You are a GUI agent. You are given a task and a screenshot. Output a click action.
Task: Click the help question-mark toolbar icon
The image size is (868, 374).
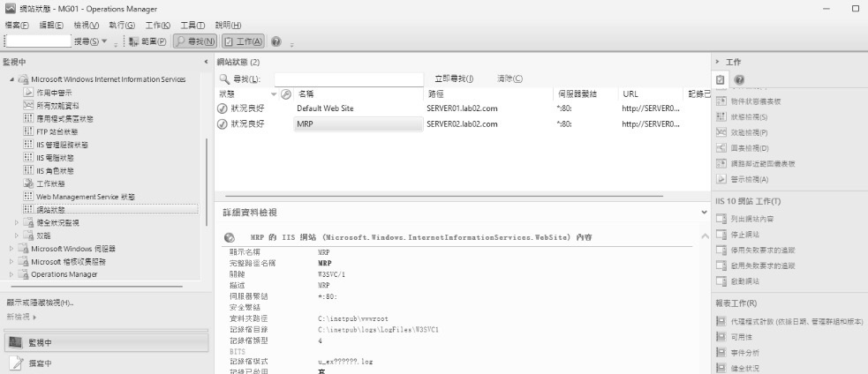coord(276,41)
